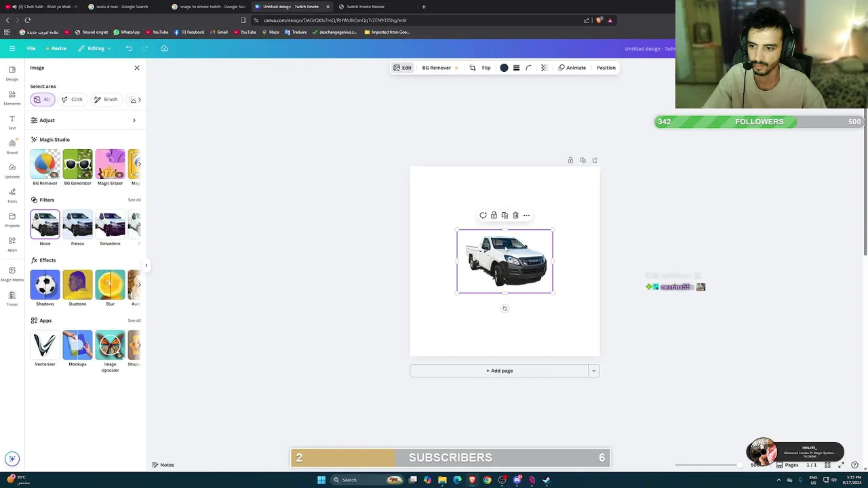Click BG Remover in image toolbar
Image resolution: width=868 pixels, height=488 pixels.
pyautogui.click(x=439, y=68)
